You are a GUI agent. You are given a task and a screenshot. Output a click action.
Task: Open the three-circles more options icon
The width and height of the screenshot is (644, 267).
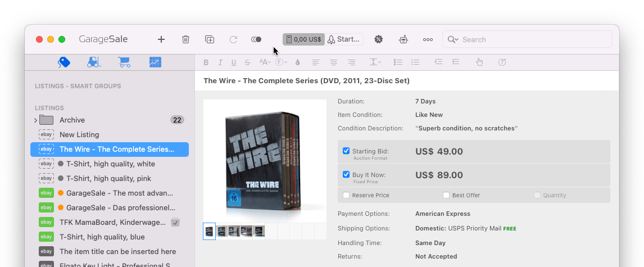tap(428, 39)
